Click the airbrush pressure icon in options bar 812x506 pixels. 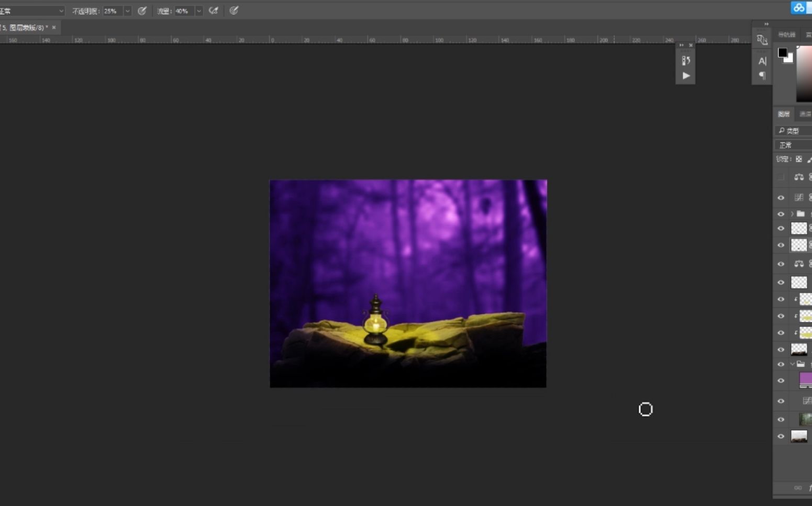pyautogui.click(x=213, y=10)
